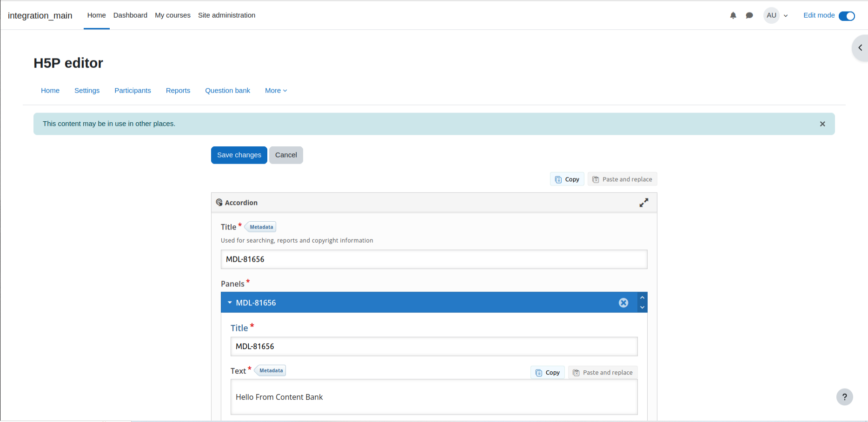Focus the panel Title input field
Image resolution: width=868 pixels, height=422 pixels.
pyautogui.click(x=434, y=347)
